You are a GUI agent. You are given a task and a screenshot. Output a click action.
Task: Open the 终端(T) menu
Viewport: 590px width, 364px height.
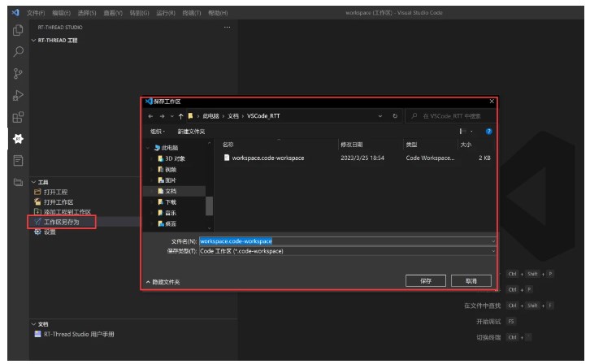[192, 13]
